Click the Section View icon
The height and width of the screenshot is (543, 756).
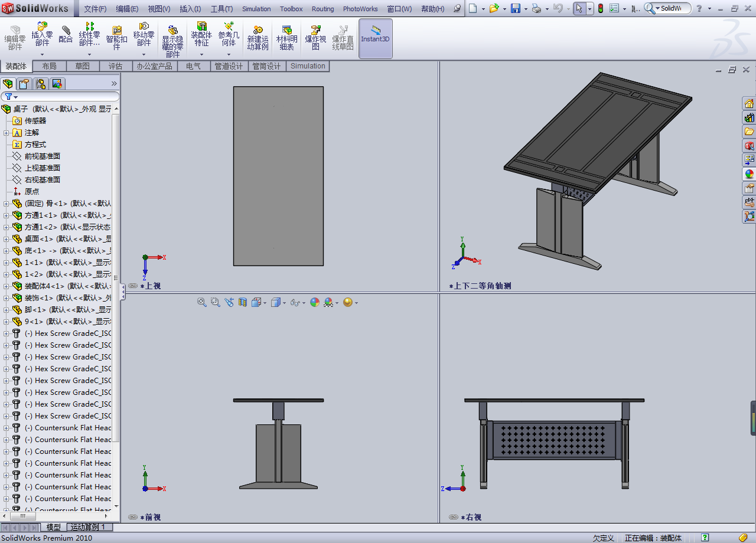pyautogui.click(x=243, y=302)
